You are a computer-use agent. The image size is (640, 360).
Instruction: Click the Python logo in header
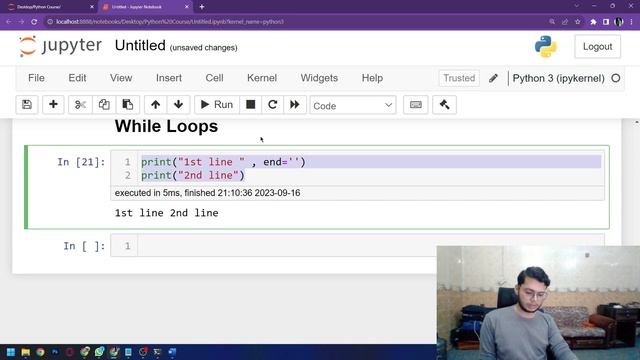point(546,47)
